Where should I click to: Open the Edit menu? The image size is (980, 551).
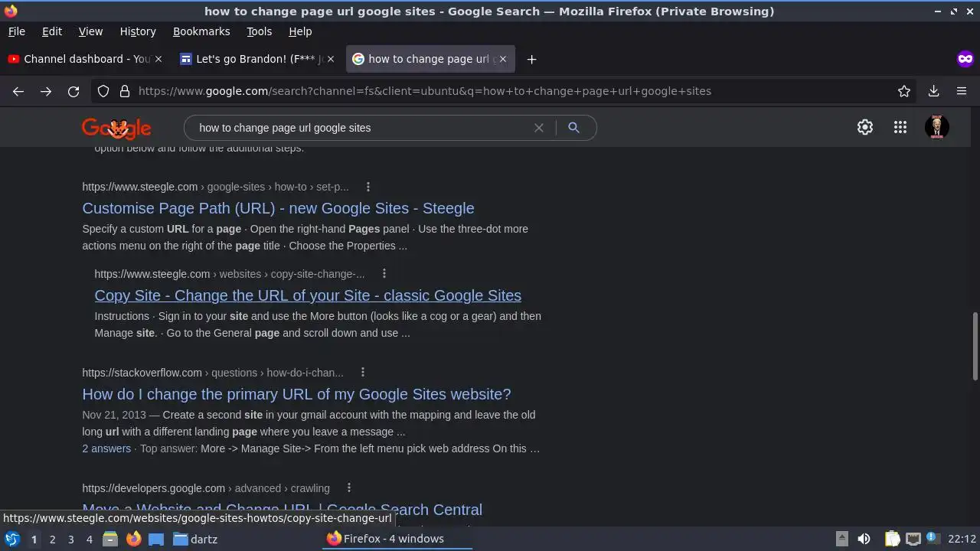point(52,31)
